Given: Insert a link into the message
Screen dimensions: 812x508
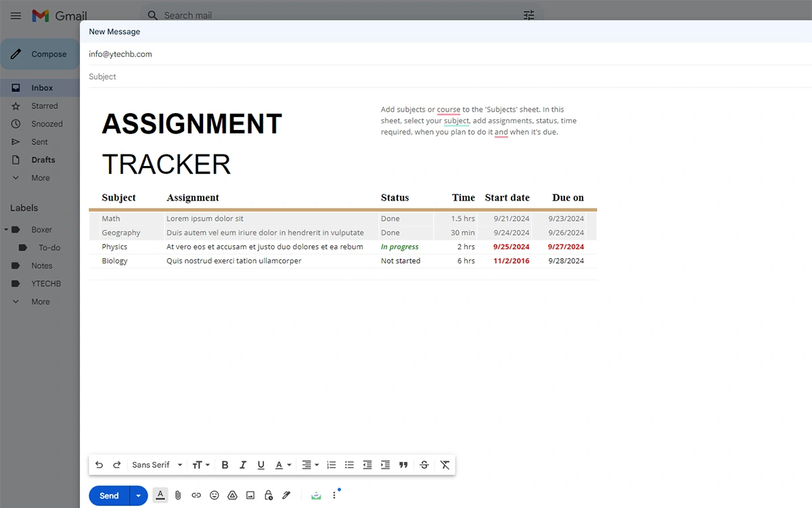Looking at the screenshot, I should point(196,495).
